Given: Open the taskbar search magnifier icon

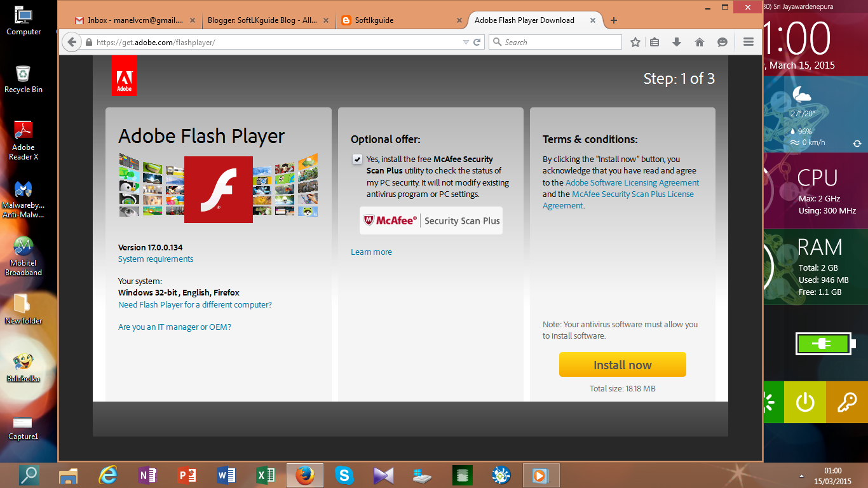Looking at the screenshot, I should click(29, 475).
